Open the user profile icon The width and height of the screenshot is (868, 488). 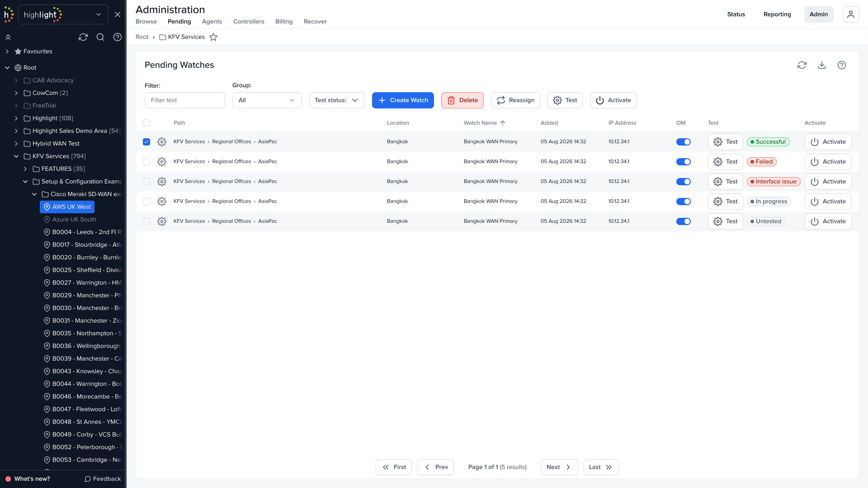[851, 14]
